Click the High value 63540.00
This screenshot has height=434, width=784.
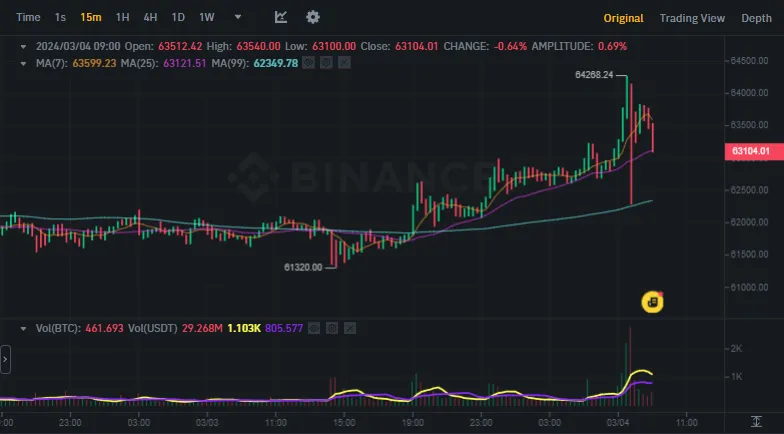pos(258,46)
